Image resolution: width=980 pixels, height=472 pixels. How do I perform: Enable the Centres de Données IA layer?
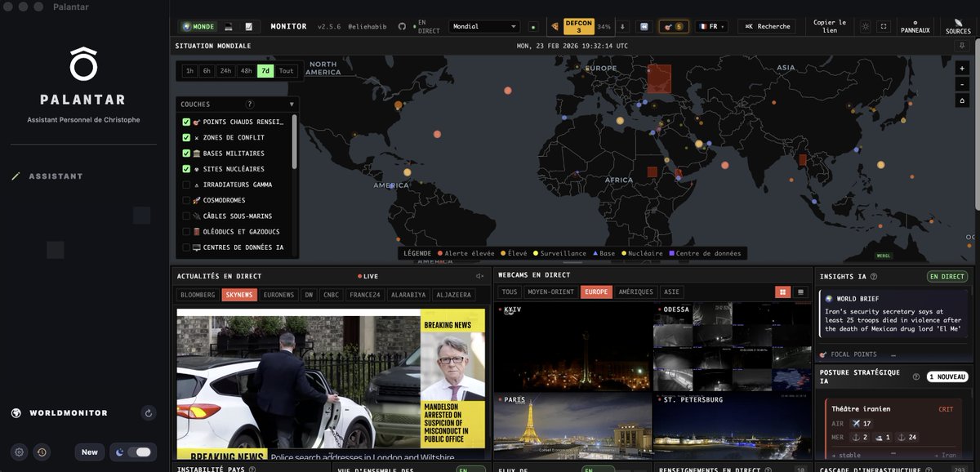(x=186, y=247)
